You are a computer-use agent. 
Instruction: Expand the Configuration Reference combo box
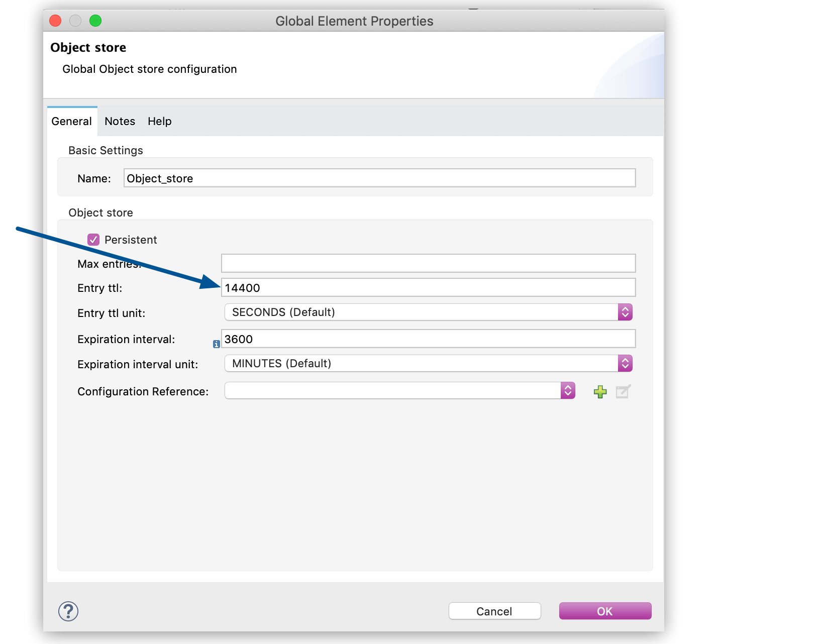(x=397, y=390)
